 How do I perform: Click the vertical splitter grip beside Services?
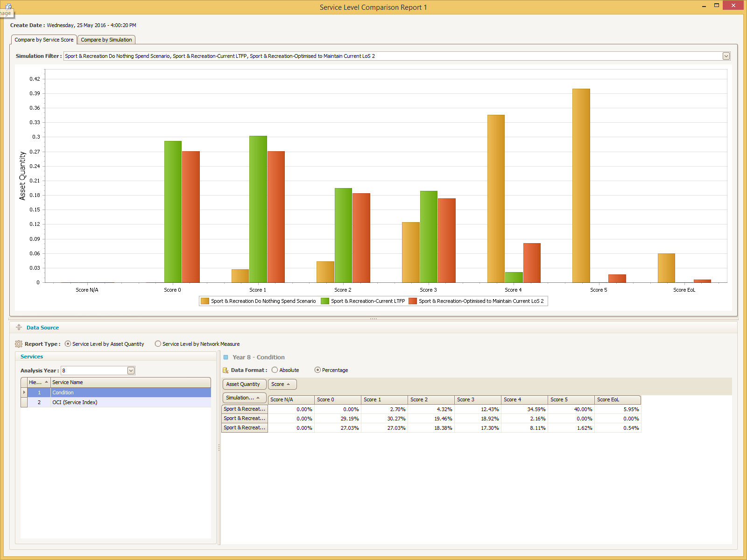click(219, 447)
